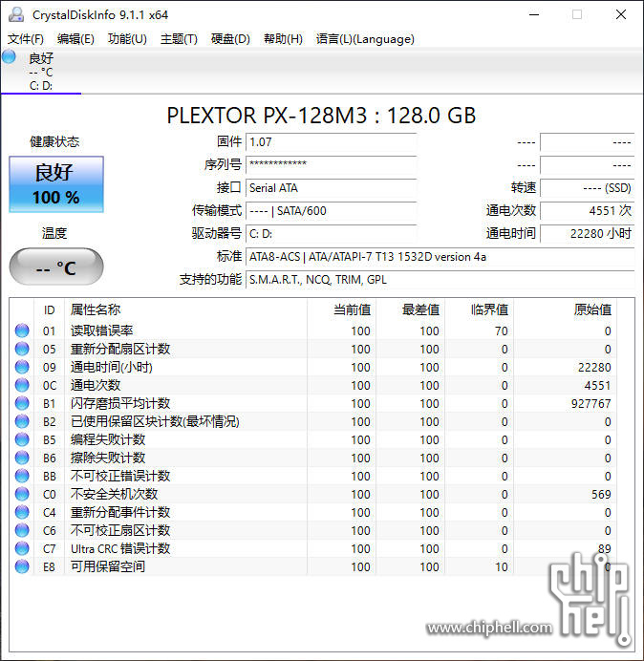
Task: Click the masked 序列号 serial number field
Action: [331, 165]
